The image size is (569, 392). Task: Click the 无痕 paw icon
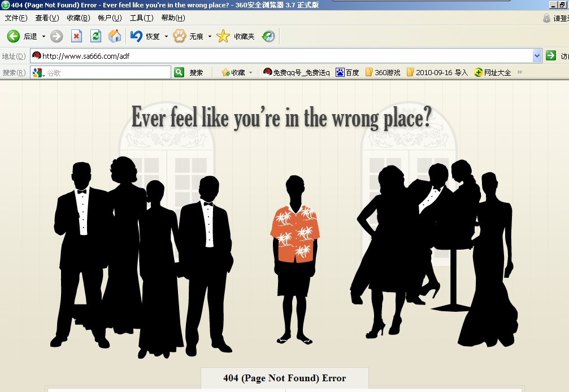[179, 36]
